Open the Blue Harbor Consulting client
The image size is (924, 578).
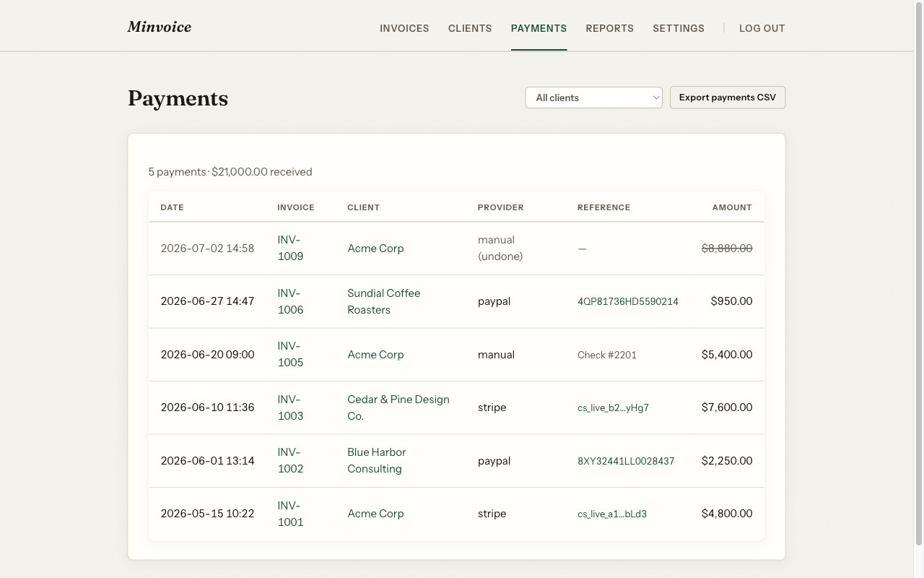[x=377, y=460]
